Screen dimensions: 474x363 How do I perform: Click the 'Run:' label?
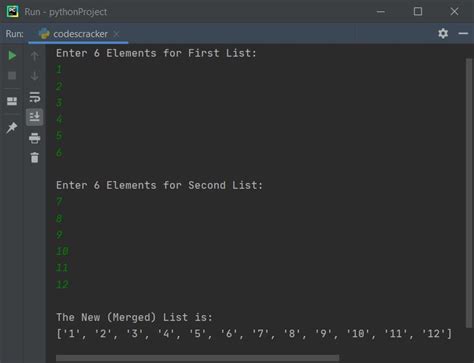pos(15,34)
